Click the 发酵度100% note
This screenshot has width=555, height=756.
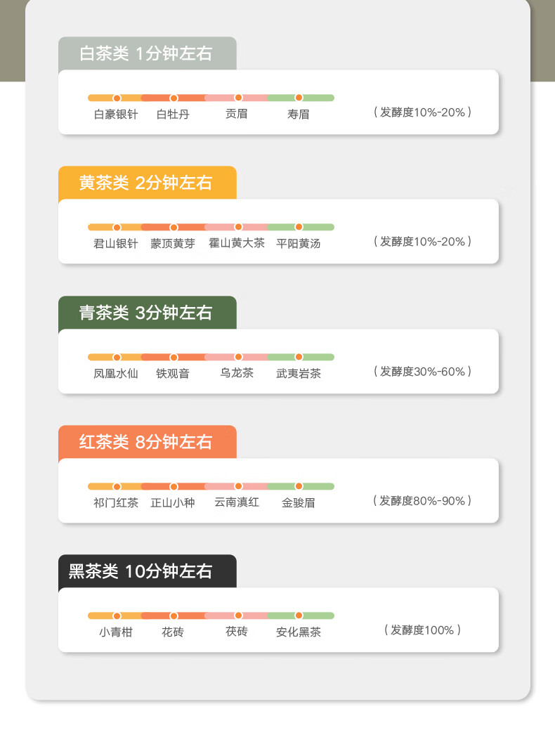422,630
